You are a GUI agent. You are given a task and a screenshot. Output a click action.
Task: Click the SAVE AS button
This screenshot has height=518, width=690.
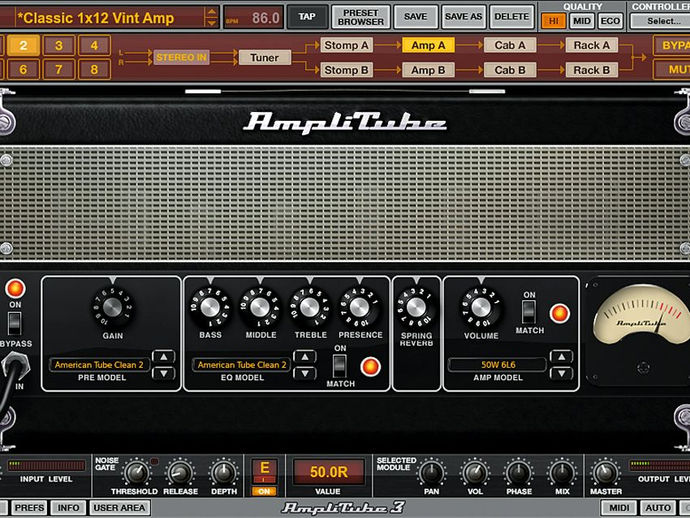[x=463, y=17]
